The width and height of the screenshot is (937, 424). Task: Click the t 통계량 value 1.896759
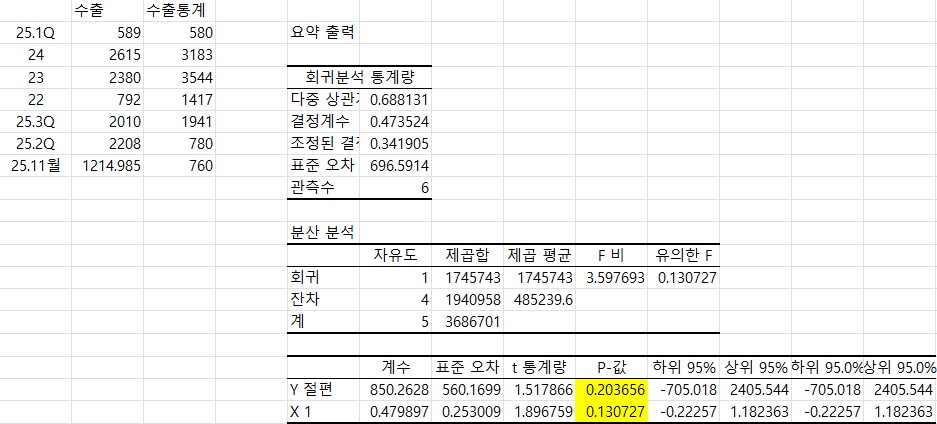click(540, 411)
